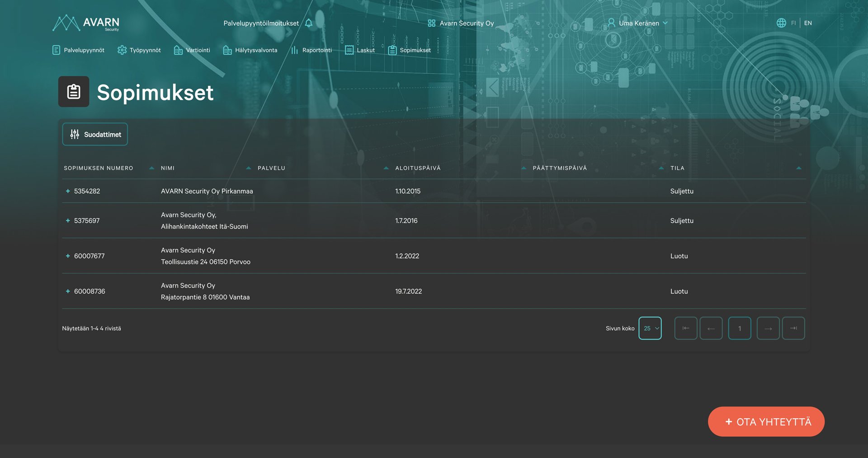This screenshot has width=868, height=458.
Task: Click the user profile icon beside Uma Keränen
Action: (611, 23)
